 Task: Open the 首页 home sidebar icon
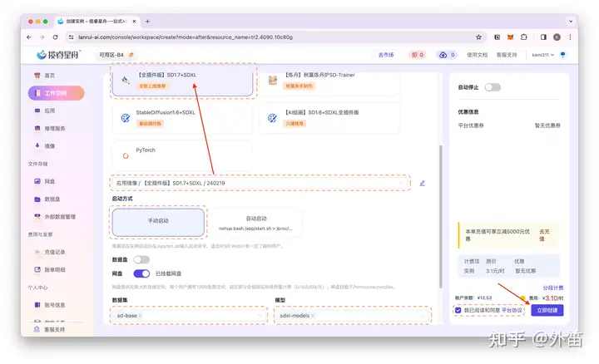(37, 76)
